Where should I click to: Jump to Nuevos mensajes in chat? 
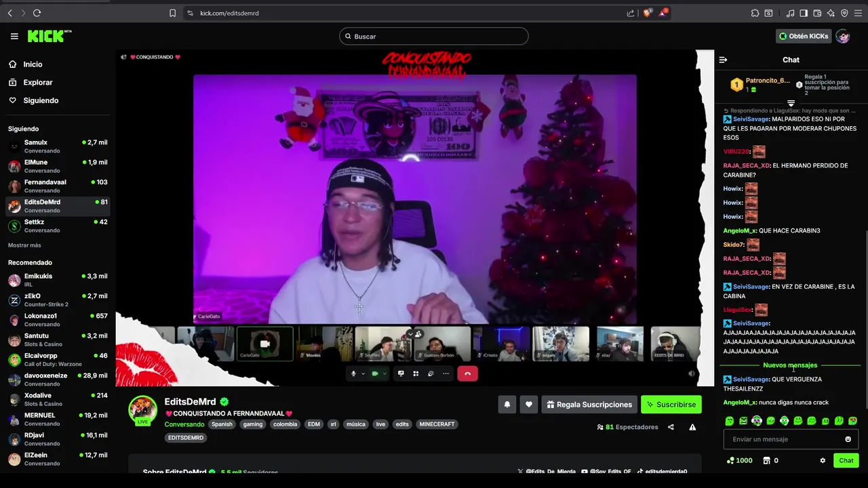[x=790, y=365]
